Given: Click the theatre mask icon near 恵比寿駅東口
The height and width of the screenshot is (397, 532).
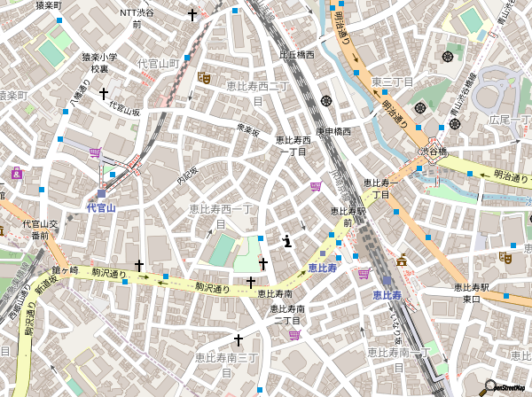Looking at the screenshot, I should point(505,258).
